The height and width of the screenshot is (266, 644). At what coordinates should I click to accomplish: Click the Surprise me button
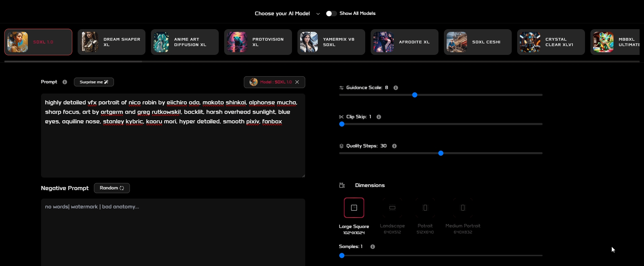pyautogui.click(x=94, y=82)
